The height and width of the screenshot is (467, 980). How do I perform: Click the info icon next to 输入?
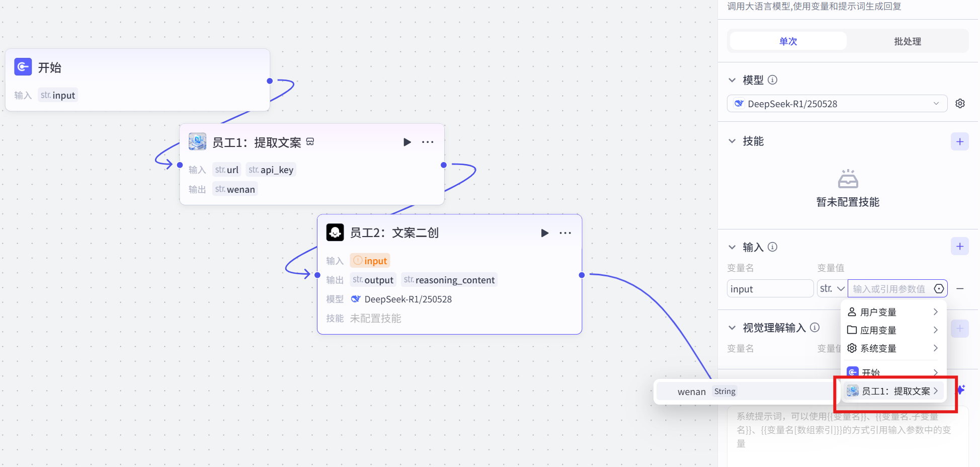coord(773,247)
